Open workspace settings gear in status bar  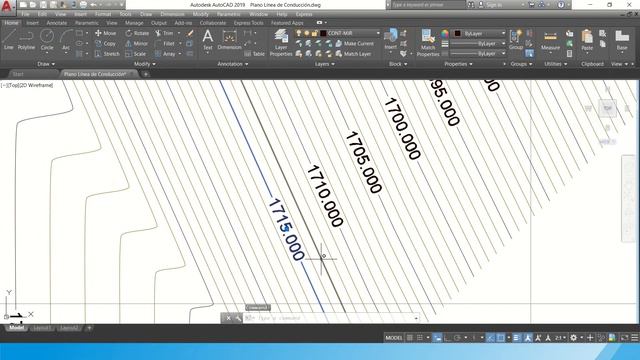(x=573, y=338)
